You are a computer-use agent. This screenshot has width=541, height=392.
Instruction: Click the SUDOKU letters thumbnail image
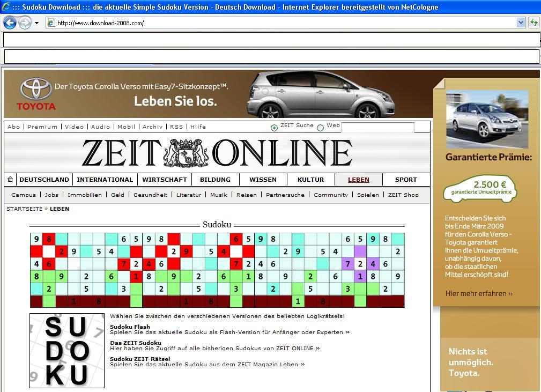click(67, 351)
